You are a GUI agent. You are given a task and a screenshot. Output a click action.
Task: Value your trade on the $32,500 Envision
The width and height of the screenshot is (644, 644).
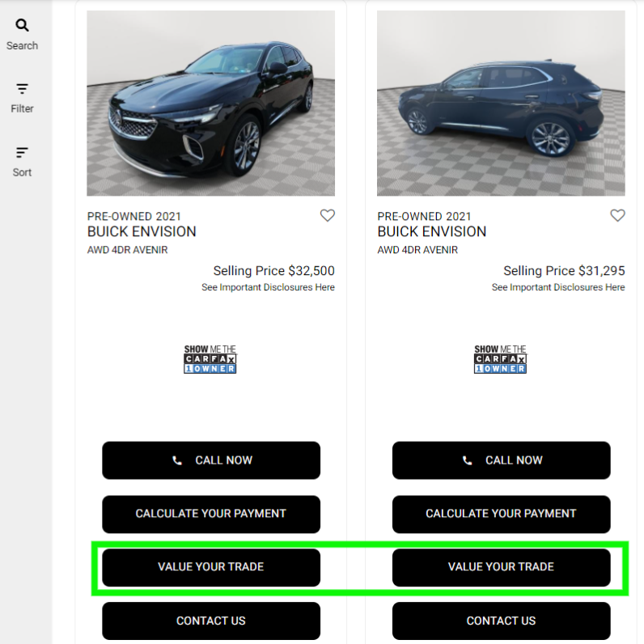tap(211, 567)
